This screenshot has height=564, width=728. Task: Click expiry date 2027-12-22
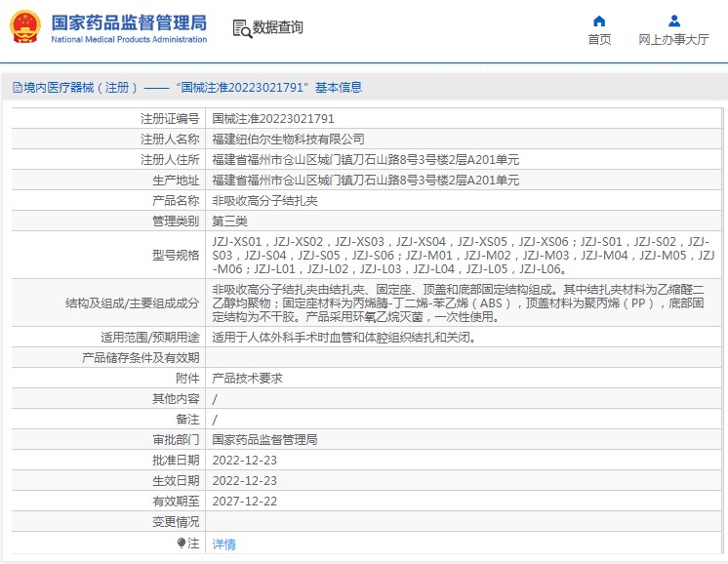point(244,502)
